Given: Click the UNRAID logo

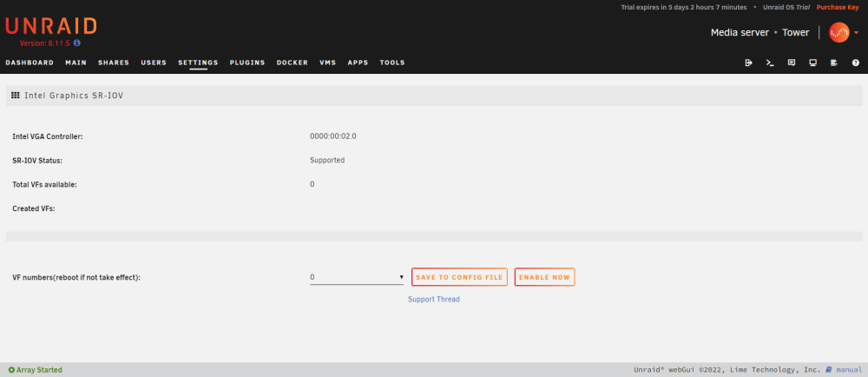Looking at the screenshot, I should 51,26.
